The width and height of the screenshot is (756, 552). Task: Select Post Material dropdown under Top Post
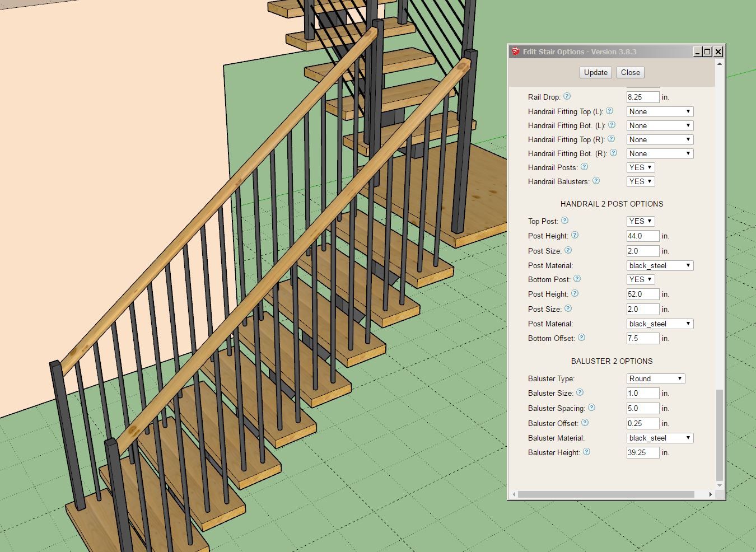(660, 265)
